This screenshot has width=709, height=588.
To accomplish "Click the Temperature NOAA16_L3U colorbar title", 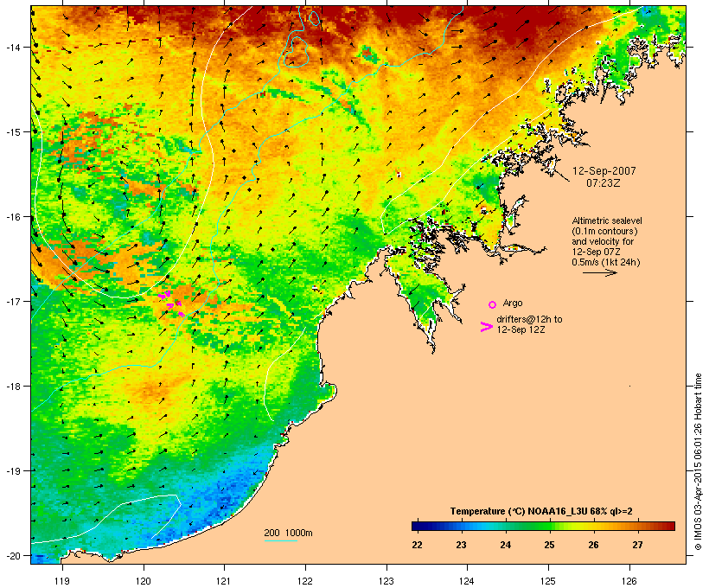I will [541, 511].
